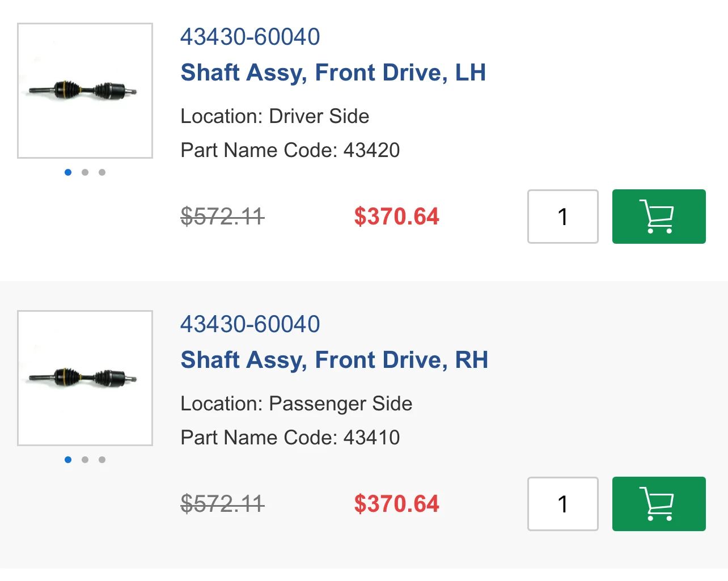Focus the quantity field for the LH shaft
728x581 pixels.
click(x=563, y=217)
